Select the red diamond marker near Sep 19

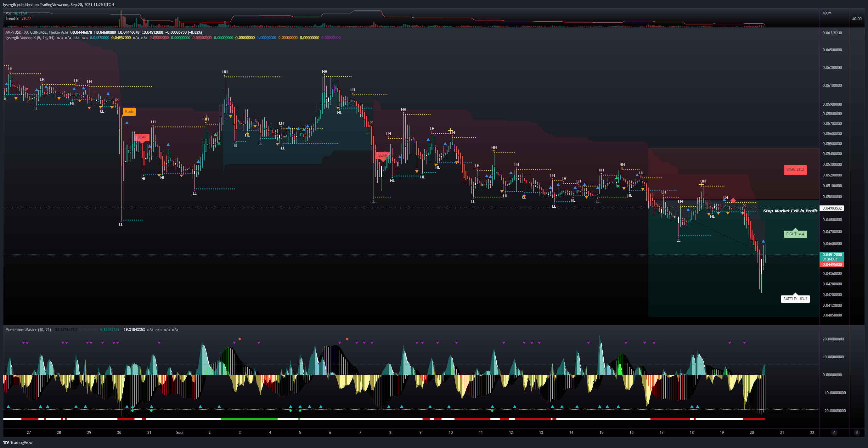click(x=733, y=200)
